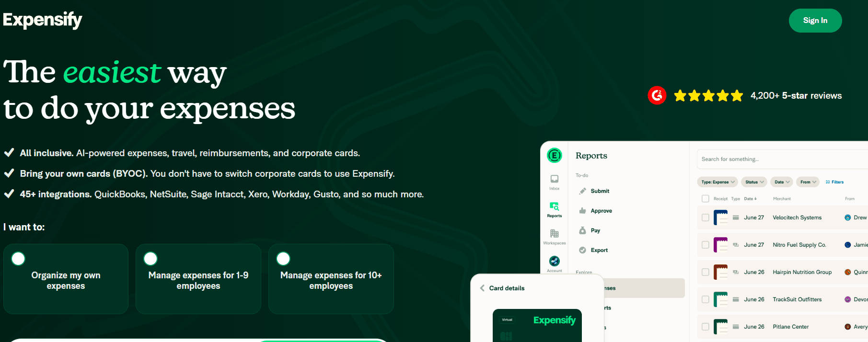Image resolution: width=868 pixels, height=342 pixels.
Task: Open the Inbox sidebar icon
Action: [555, 182]
